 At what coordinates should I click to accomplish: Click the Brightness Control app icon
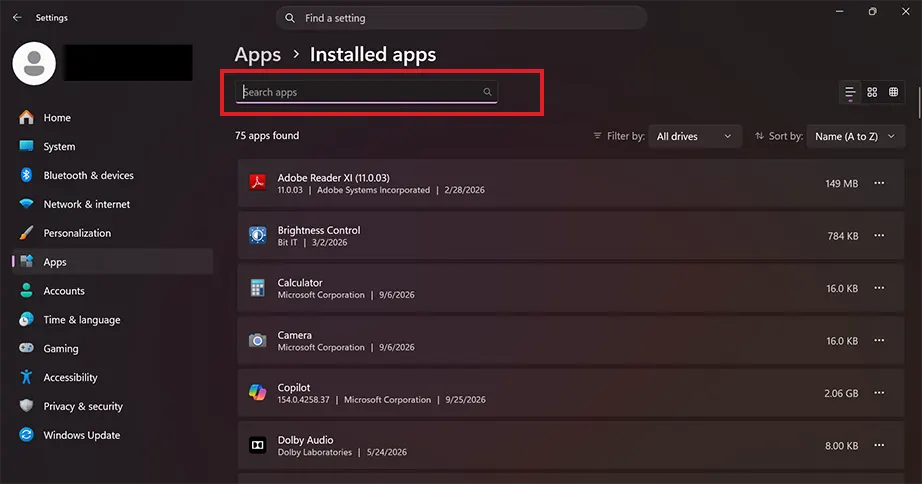click(258, 235)
